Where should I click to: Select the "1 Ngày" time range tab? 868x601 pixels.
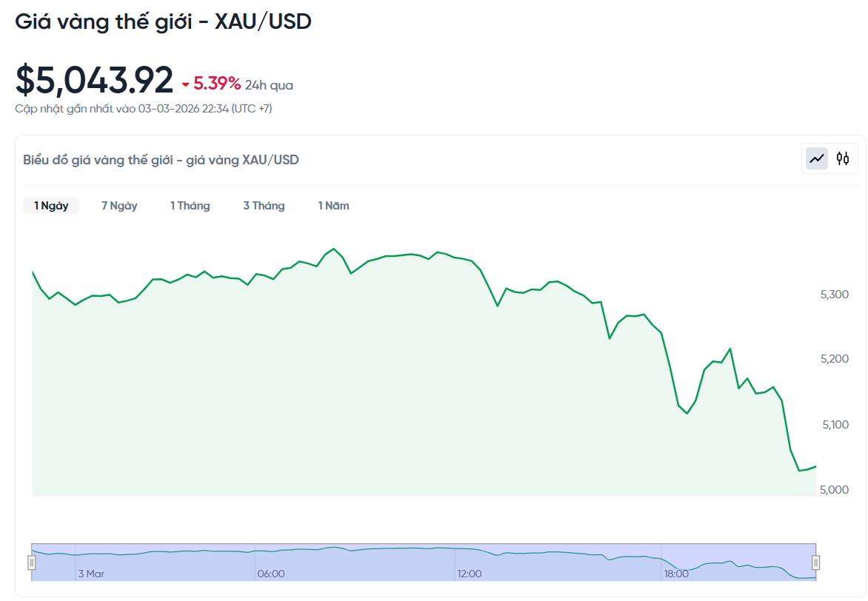50,205
